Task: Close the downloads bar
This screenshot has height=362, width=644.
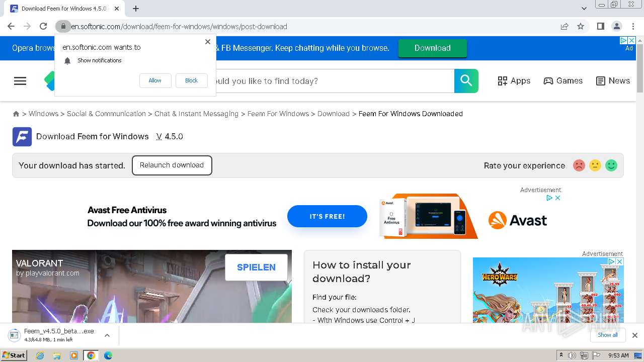Action: click(x=635, y=335)
